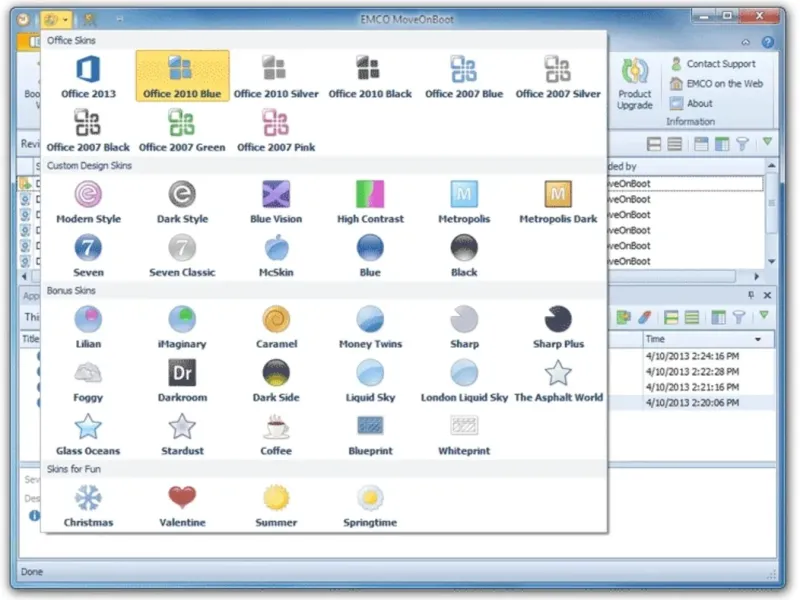This screenshot has width=800, height=600.
Task: Apply the Blue Vision skin
Action: click(x=276, y=202)
